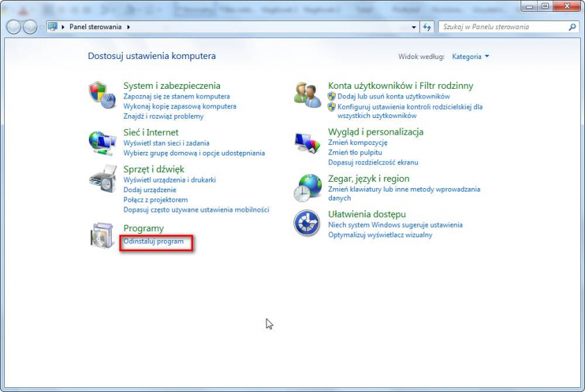The image size is (585, 392).
Task: Expand the arrow after Panel sterowania breadcrumb
Action: pos(128,27)
